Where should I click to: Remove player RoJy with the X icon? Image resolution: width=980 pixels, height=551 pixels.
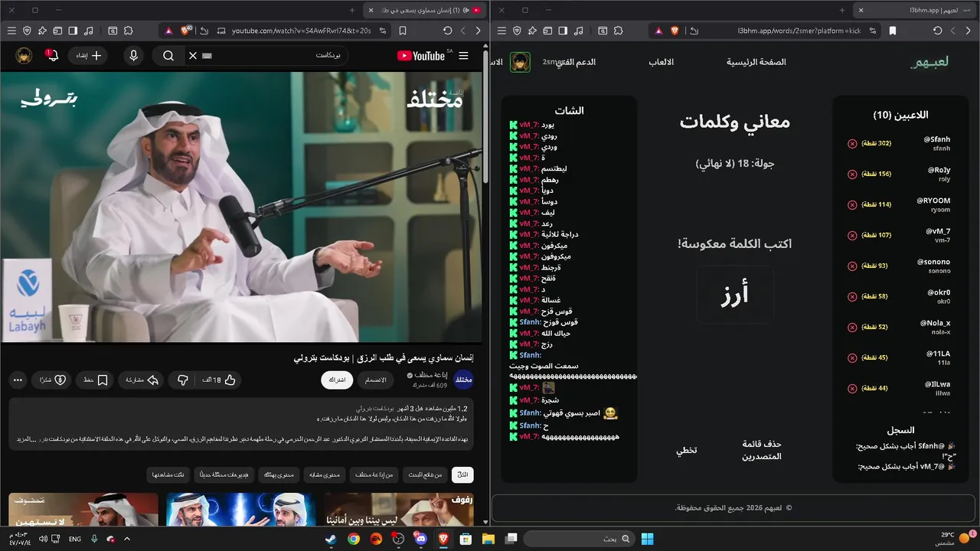pos(852,174)
